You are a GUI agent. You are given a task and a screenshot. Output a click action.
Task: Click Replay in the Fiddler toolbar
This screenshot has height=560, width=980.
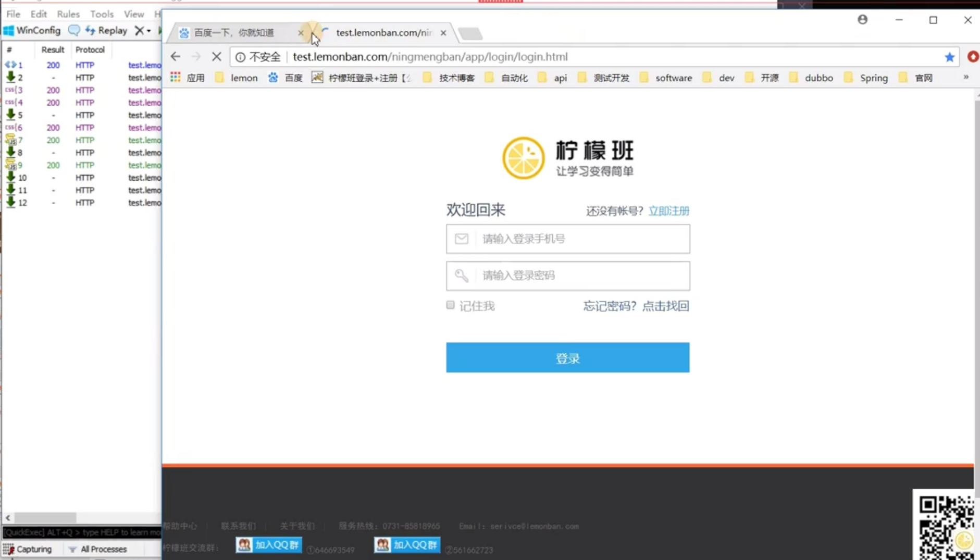(x=106, y=30)
